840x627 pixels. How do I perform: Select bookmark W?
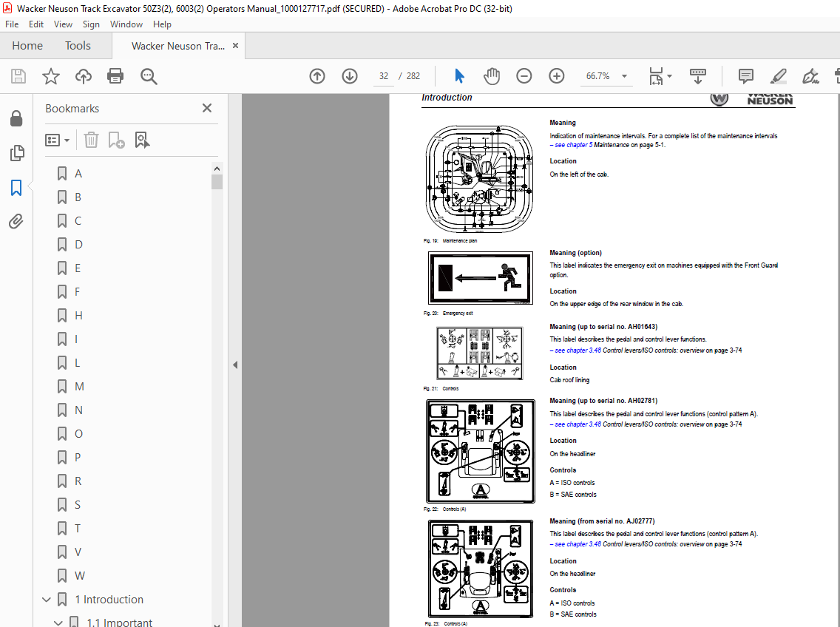pyautogui.click(x=79, y=575)
